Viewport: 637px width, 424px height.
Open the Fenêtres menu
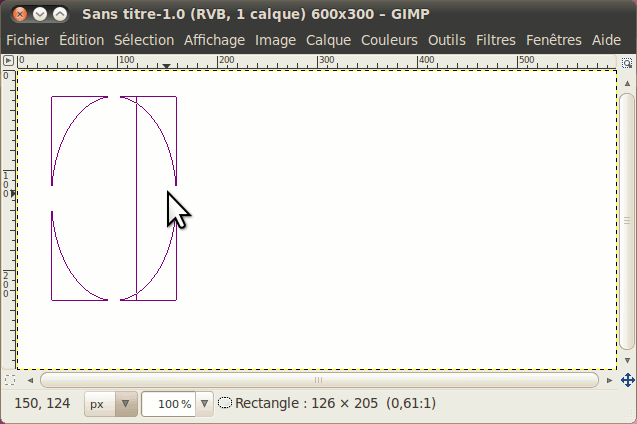tap(553, 40)
